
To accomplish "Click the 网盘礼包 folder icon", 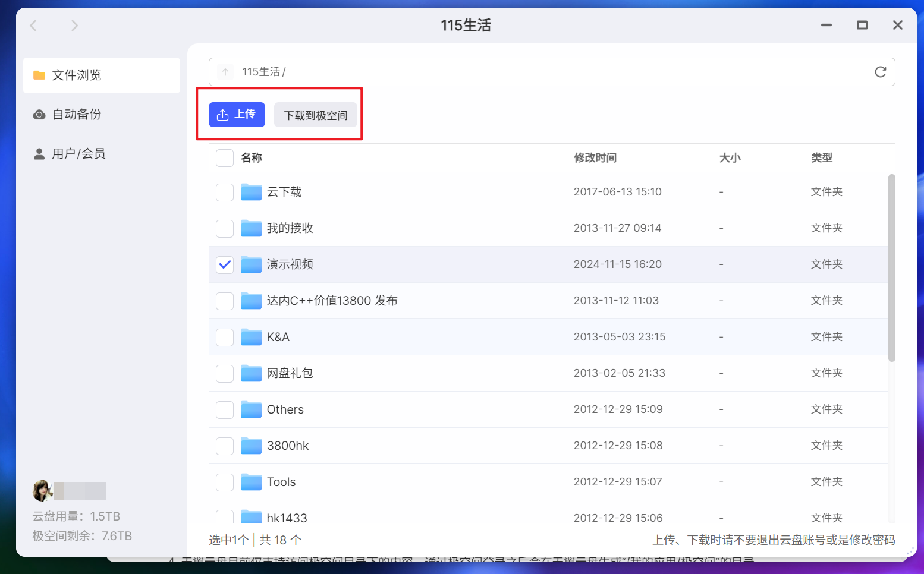I will (252, 373).
